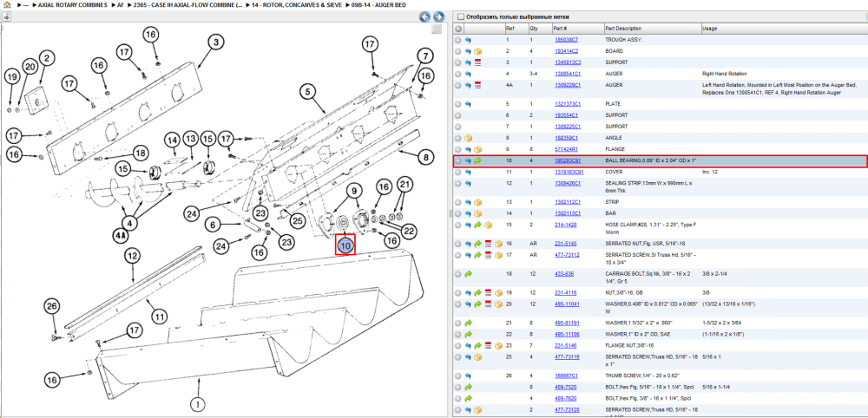Expand the '---' breadcrumb level
868x418 pixels.
pyautogui.click(x=25, y=4)
